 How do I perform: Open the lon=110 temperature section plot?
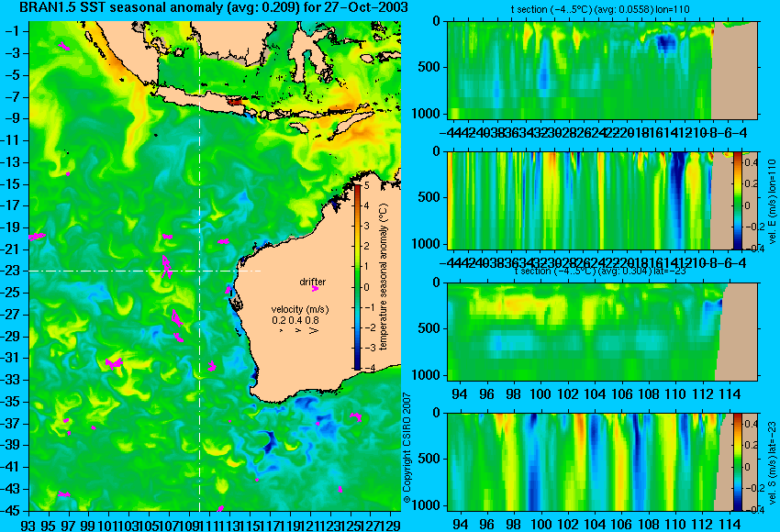pyautogui.click(x=602, y=70)
